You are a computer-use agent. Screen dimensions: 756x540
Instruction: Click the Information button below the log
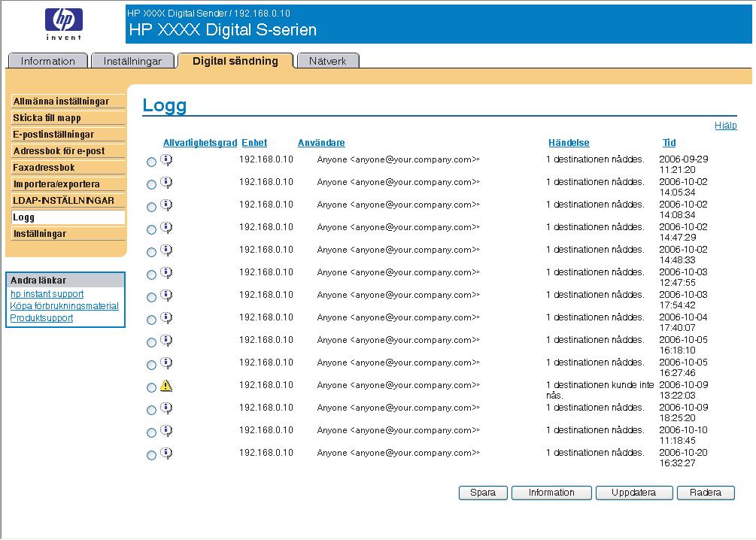551,493
